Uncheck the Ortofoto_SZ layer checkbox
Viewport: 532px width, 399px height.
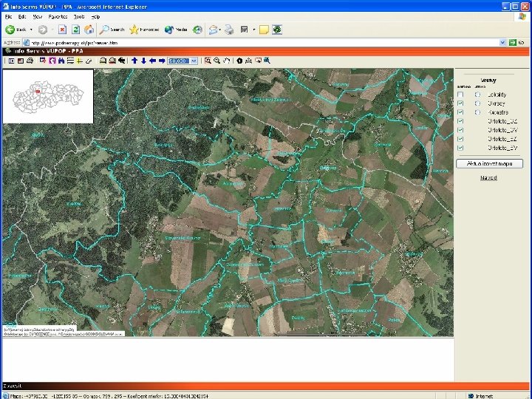pos(460,121)
